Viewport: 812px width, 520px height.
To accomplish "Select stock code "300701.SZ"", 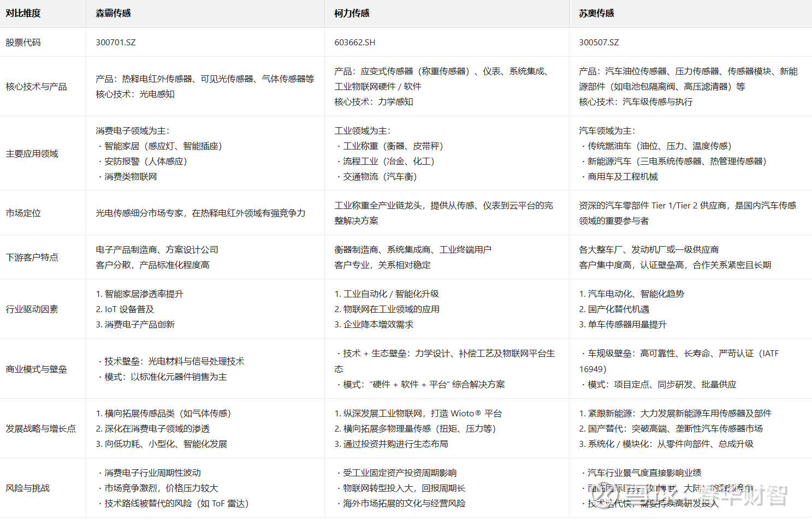I will click(x=116, y=43).
